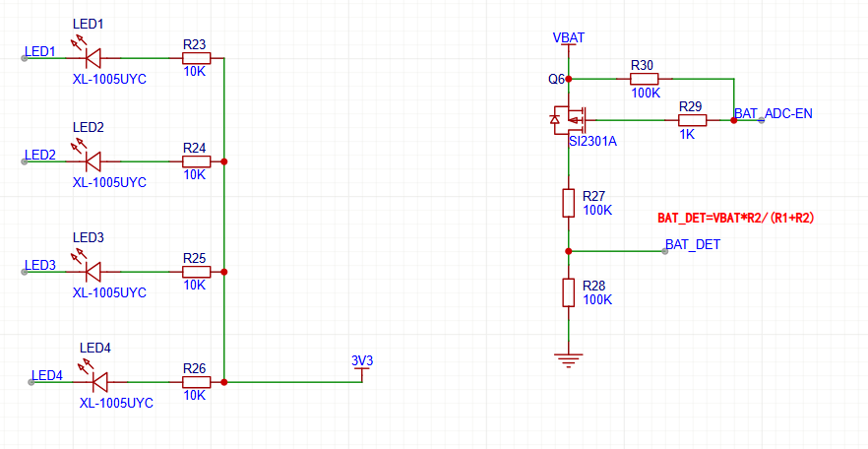Click the VBAT power label
The height and width of the screenshot is (449, 868).
(569, 37)
